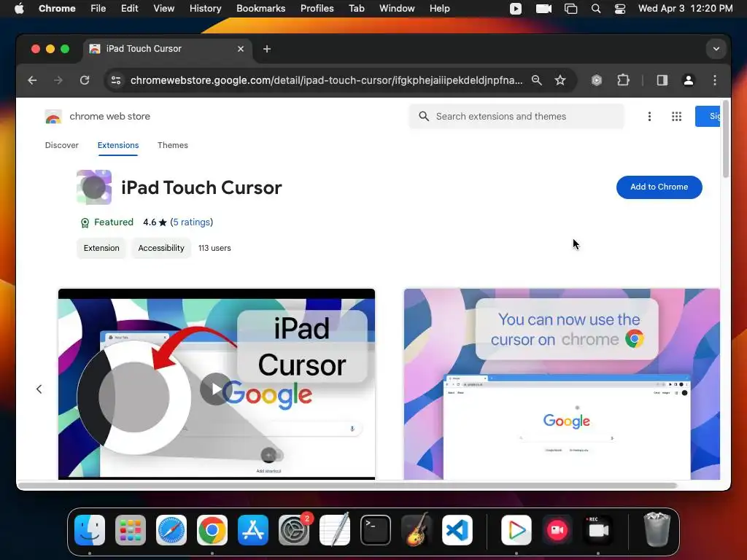Toggle the Chrome side panel
747x560 pixels.
pos(662,80)
